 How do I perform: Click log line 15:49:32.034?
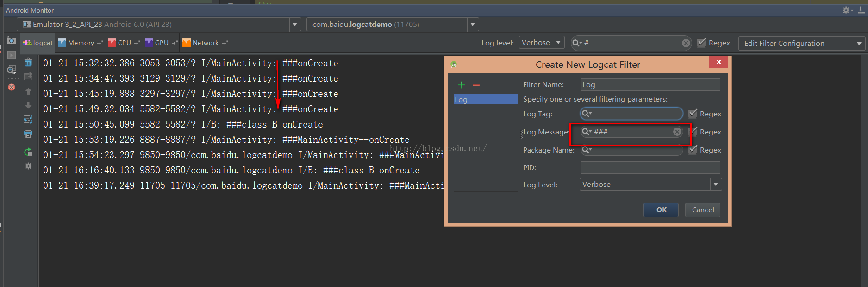[x=191, y=109]
